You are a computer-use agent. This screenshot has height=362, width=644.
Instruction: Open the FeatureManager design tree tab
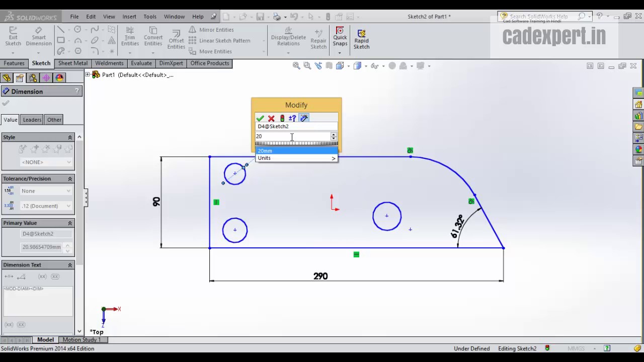click(x=7, y=78)
